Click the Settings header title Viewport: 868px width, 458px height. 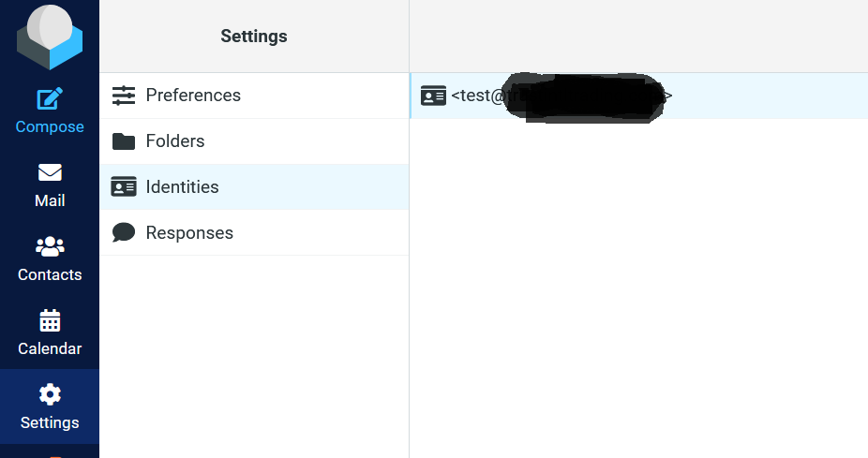coord(254,36)
